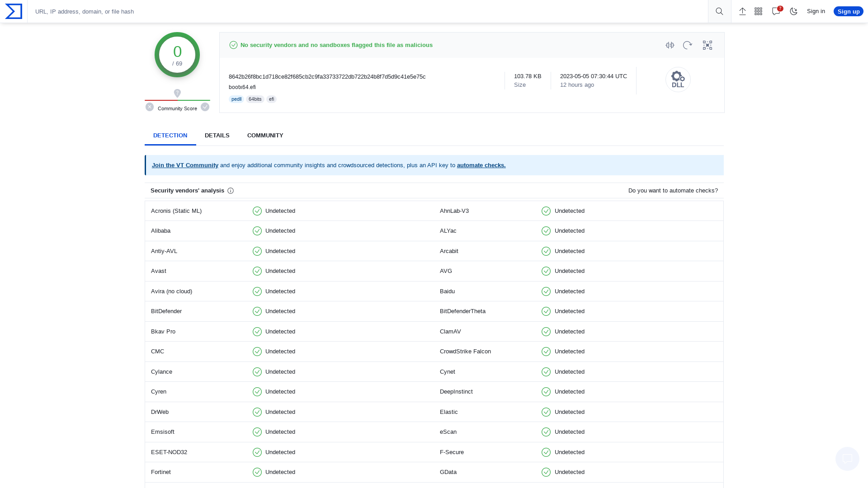Click the upload file icon
This screenshot has width=868, height=488.
tap(742, 11)
